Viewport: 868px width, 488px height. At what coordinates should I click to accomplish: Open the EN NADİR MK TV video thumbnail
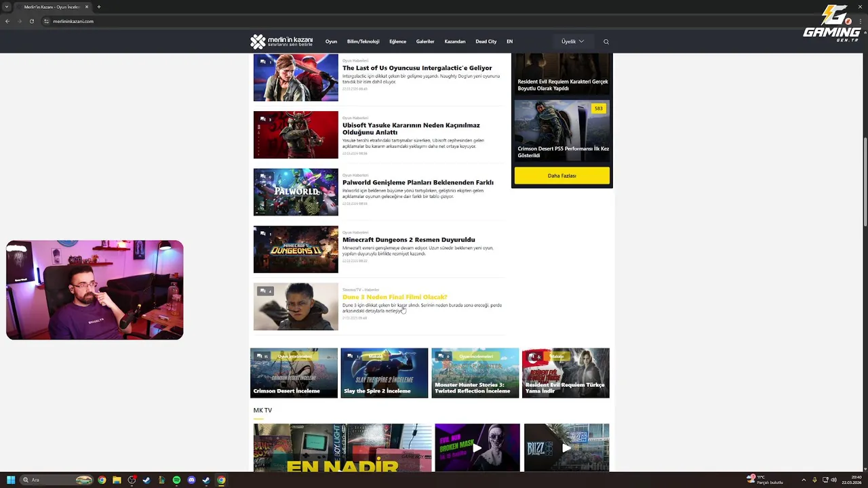click(342, 447)
